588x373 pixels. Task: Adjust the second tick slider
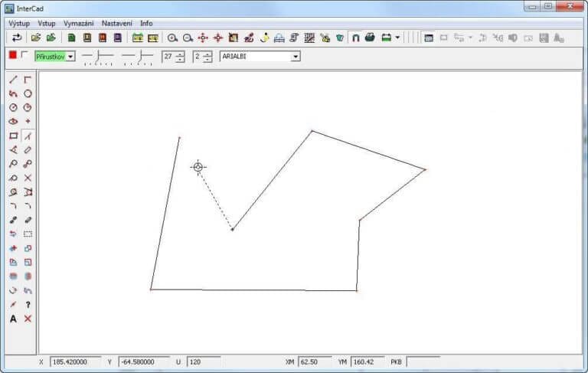point(138,57)
